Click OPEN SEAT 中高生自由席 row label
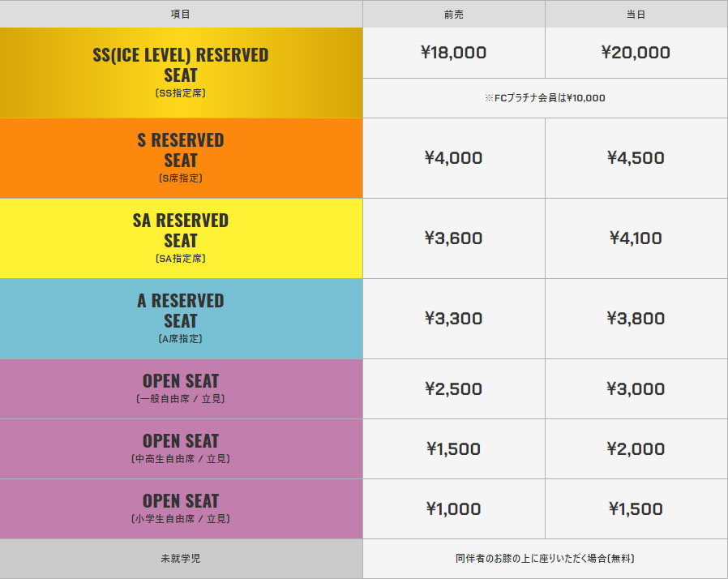This screenshot has height=579, width=728. [181, 449]
